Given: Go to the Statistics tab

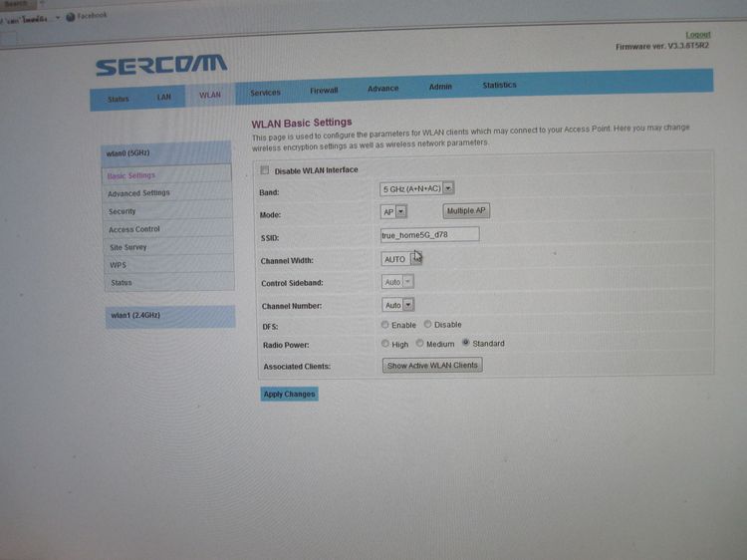Looking at the screenshot, I should tap(499, 85).
